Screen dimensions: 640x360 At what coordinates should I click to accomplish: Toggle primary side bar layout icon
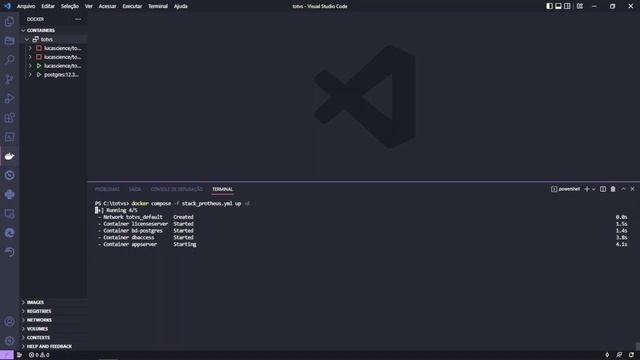pos(549,6)
